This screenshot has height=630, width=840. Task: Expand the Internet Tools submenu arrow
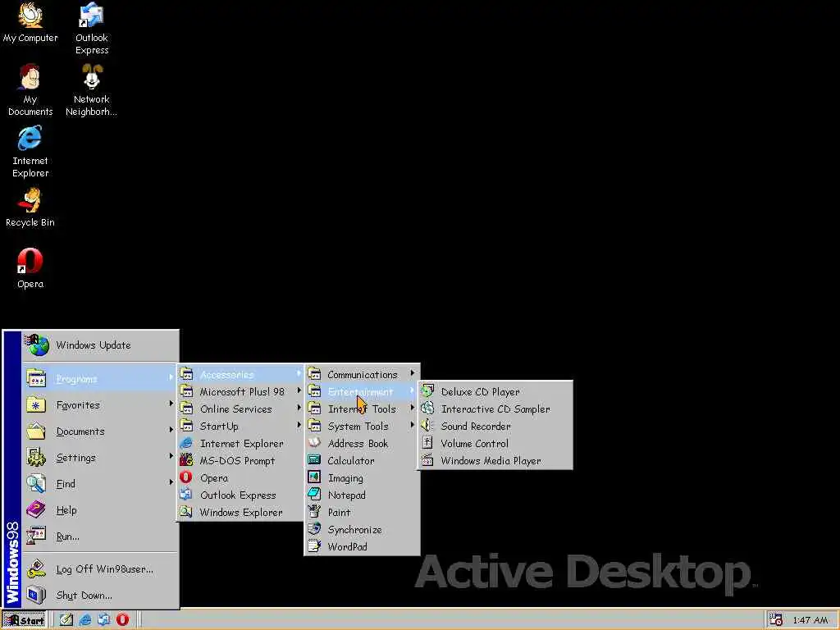tap(413, 408)
